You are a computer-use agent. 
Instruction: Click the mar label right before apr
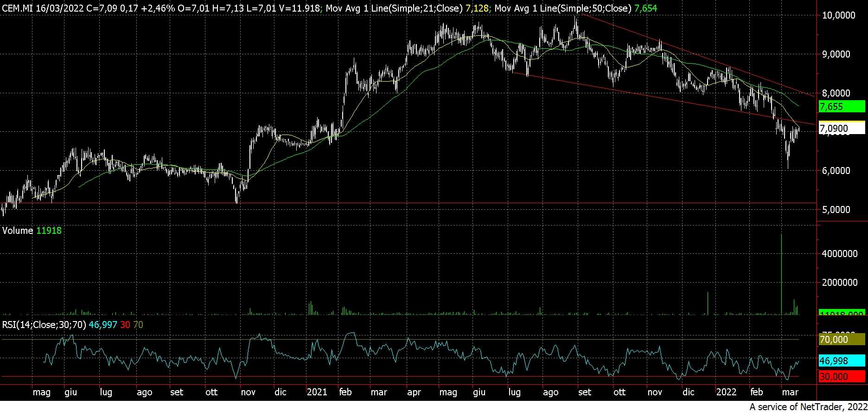coord(379,392)
